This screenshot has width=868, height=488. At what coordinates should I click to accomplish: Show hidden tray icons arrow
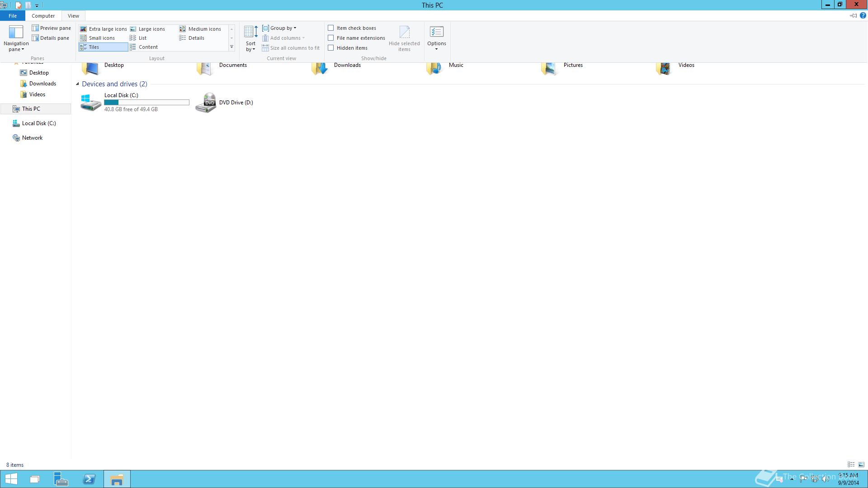pyautogui.click(x=792, y=479)
